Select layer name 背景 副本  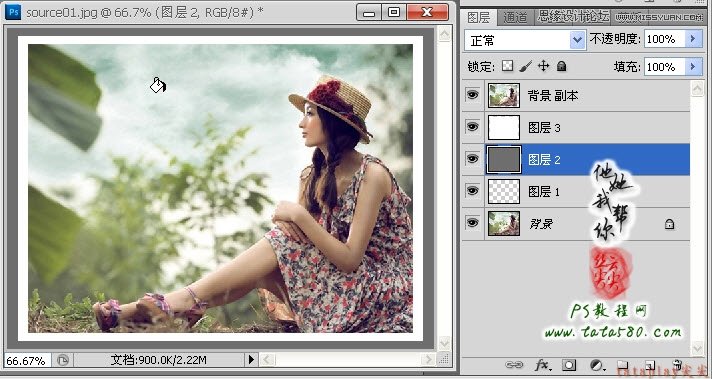pos(553,96)
